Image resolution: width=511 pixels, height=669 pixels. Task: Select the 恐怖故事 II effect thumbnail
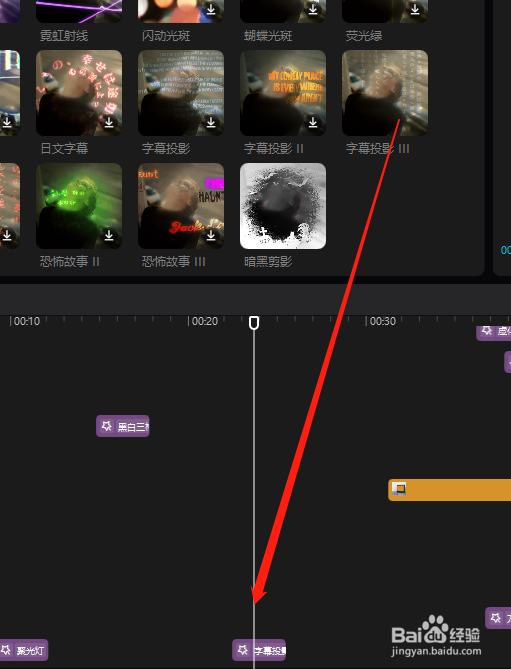(79, 206)
